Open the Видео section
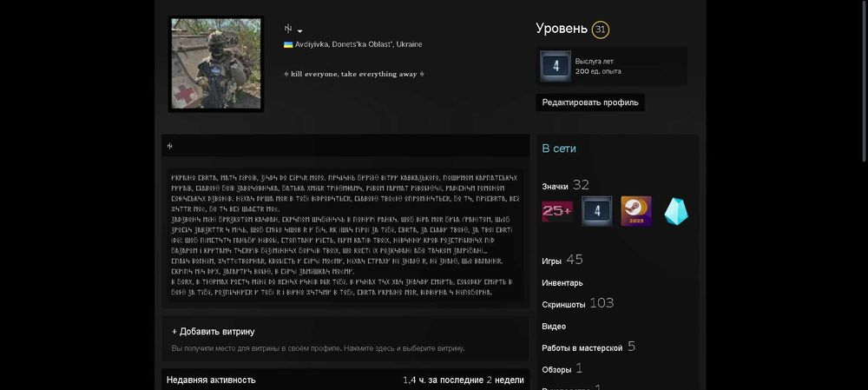Image resolution: width=868 pixels, height=390 pixels. [554, 327]
